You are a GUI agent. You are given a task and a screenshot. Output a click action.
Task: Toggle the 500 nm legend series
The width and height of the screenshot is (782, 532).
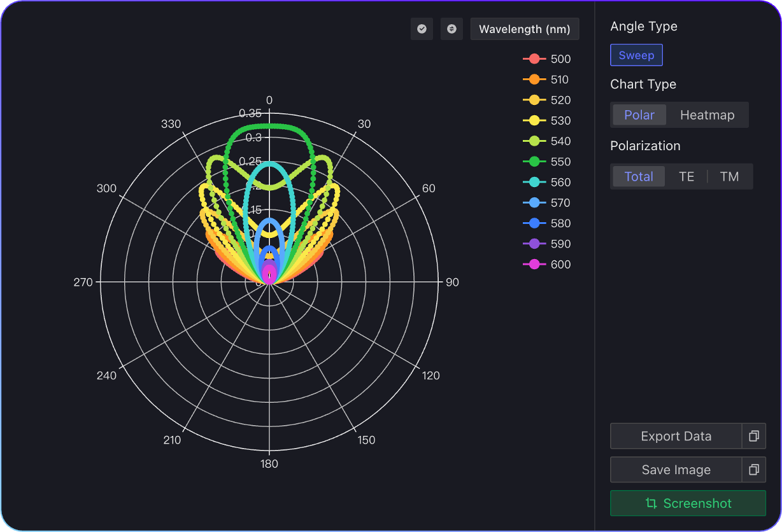547,59
